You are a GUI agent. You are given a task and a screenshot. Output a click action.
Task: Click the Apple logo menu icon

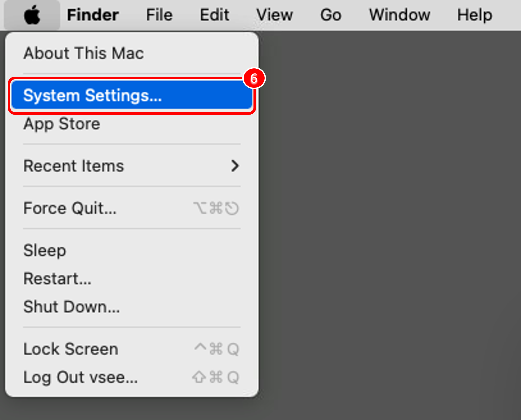(x=32, y=15)
